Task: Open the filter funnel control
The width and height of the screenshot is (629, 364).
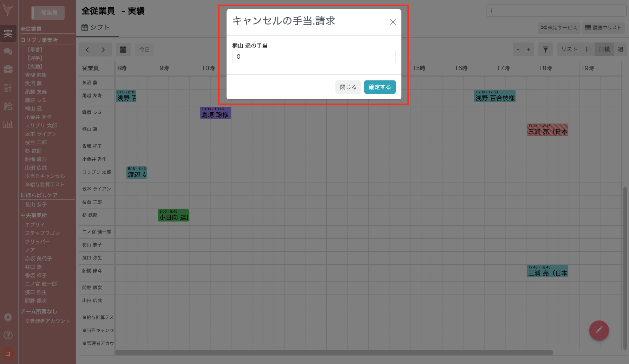Action: [545, 49]
